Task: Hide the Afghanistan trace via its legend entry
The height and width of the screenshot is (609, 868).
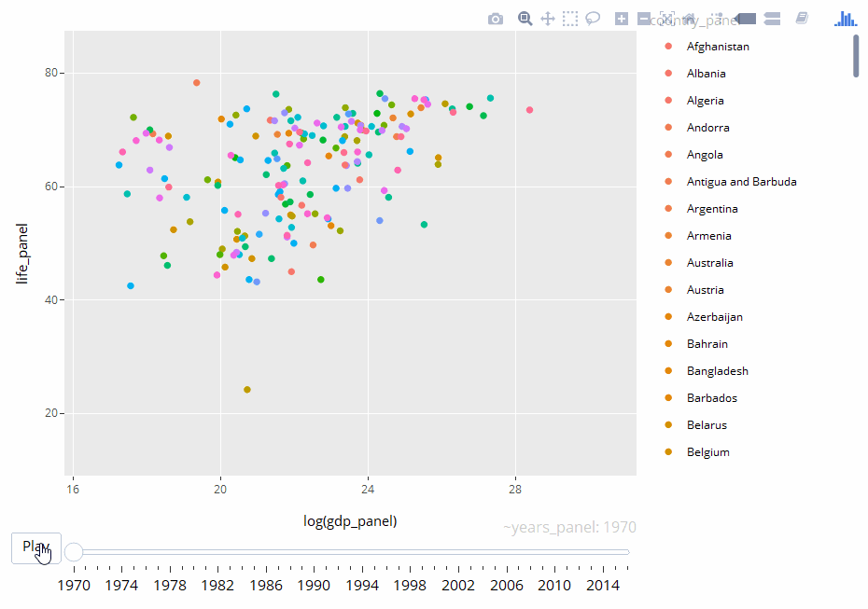Action: tap(719, 46)
